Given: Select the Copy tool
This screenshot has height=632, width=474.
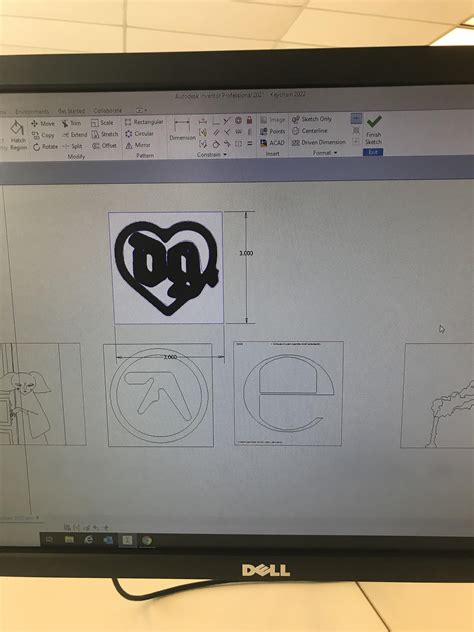Looking at the screenshot, I should point(43,135).
